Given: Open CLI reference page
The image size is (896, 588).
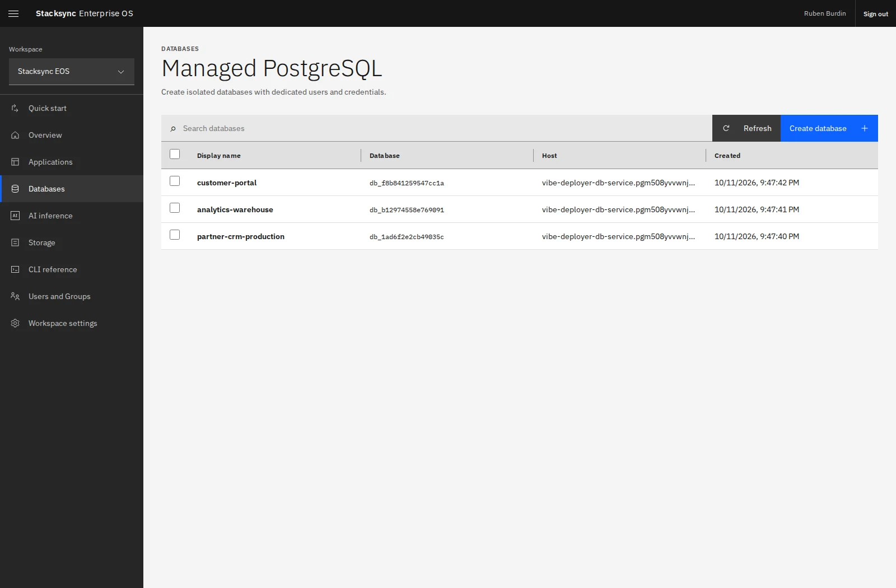Looking at the screenshot, I should click(x=72, y=269).
